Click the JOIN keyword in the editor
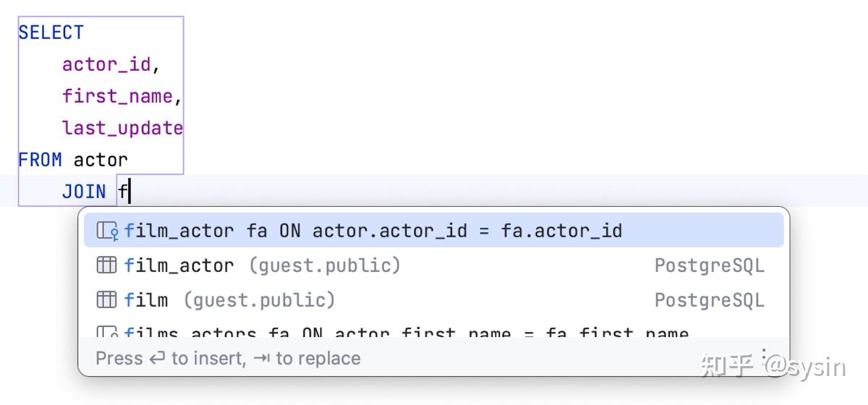 tap(84, 192)
